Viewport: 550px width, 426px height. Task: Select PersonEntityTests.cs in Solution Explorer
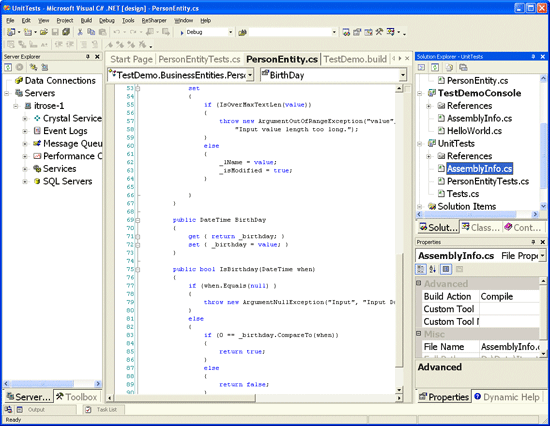pos(488,181)
